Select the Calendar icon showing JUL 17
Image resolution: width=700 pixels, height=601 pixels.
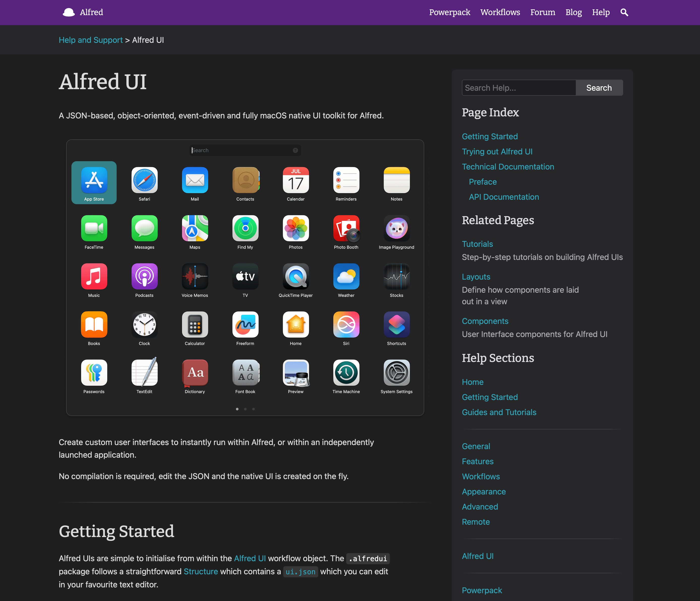tap(296, 180)
